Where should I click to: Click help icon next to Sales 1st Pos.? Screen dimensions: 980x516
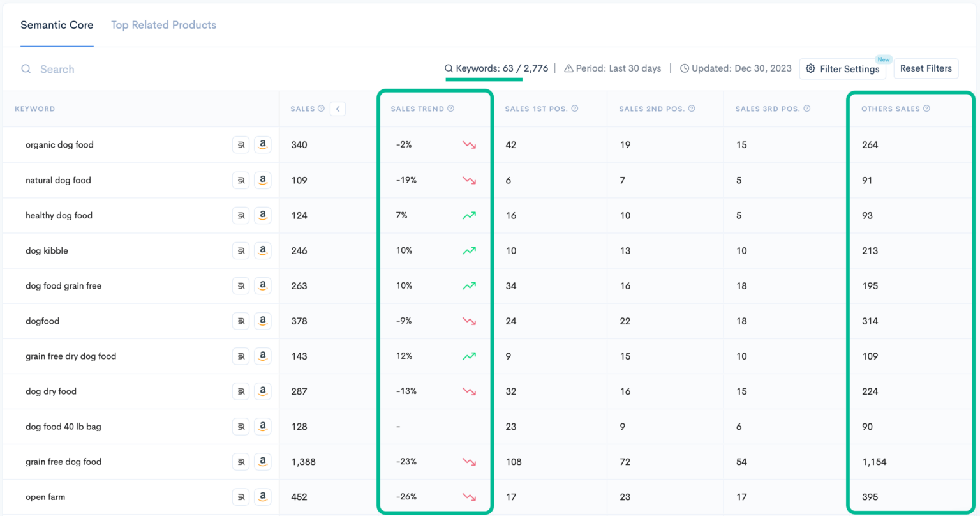(x=574, y=109)
